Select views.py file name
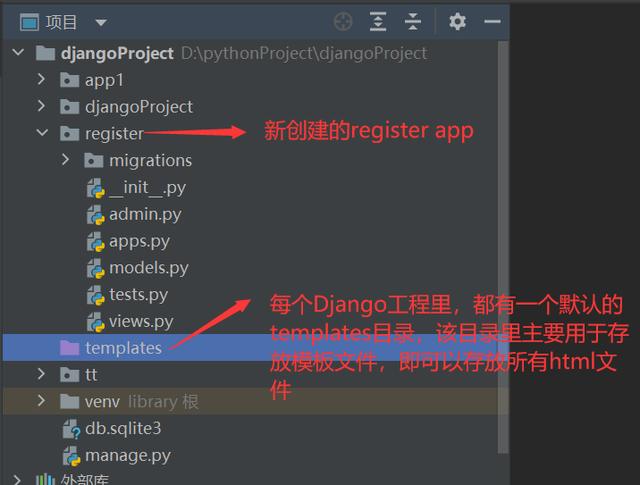Image resolution: width=640 pixels, height=485 pixels. (141, 322)
